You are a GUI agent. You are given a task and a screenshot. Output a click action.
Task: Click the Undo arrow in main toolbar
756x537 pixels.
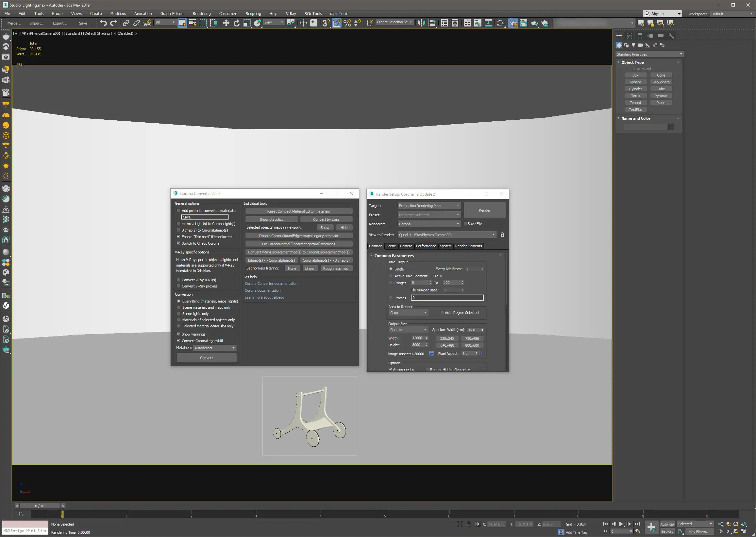tap(103, 23)
